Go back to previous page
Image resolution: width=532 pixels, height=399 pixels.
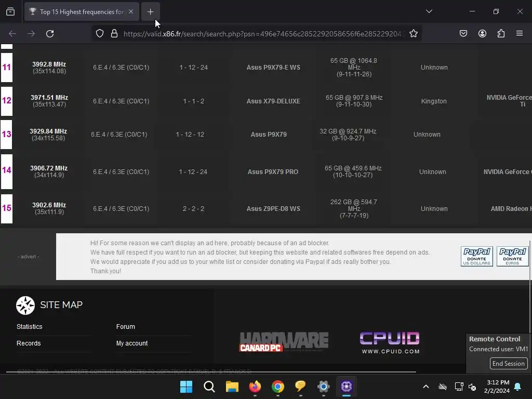[x=12, y=34]
